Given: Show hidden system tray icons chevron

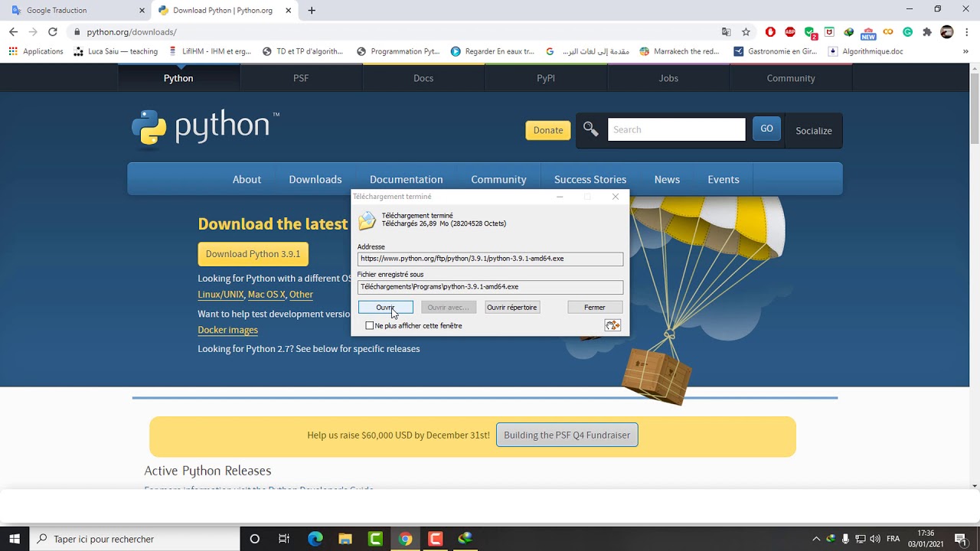Looking at the screenshot, I should pos(816,539).
